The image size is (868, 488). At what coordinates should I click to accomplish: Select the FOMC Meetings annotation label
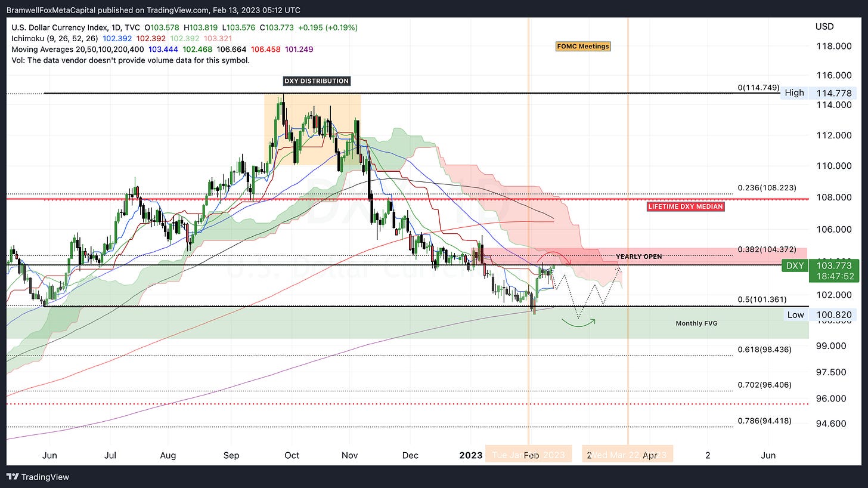click(x=583, y=46)
